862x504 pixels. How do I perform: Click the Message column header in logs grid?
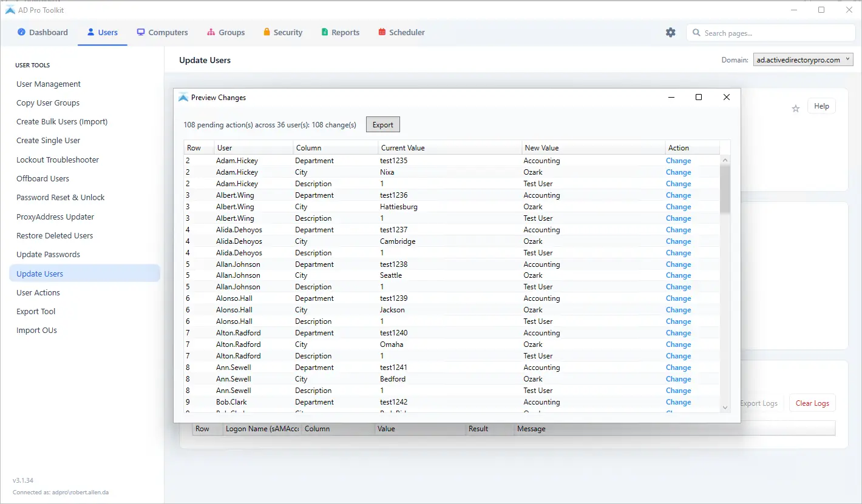coord(674,429)
